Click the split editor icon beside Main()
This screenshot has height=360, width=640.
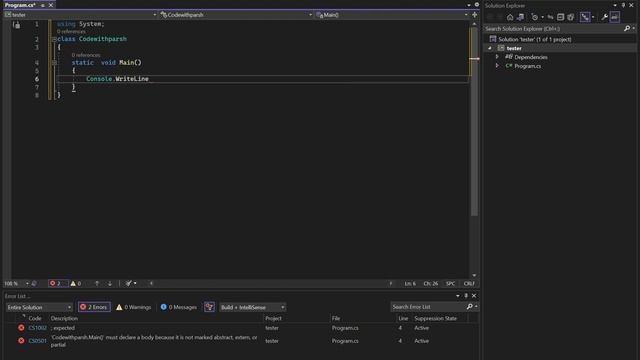474,15
